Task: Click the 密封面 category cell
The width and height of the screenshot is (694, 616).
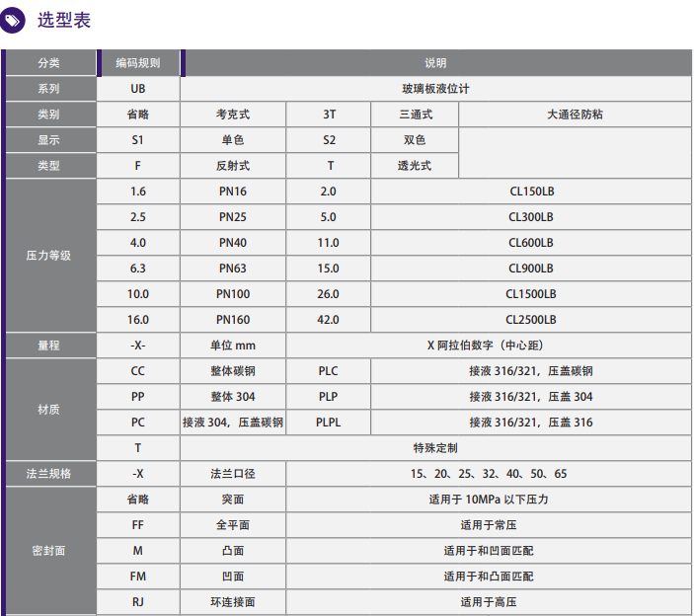Action: (x=48, y=551)
